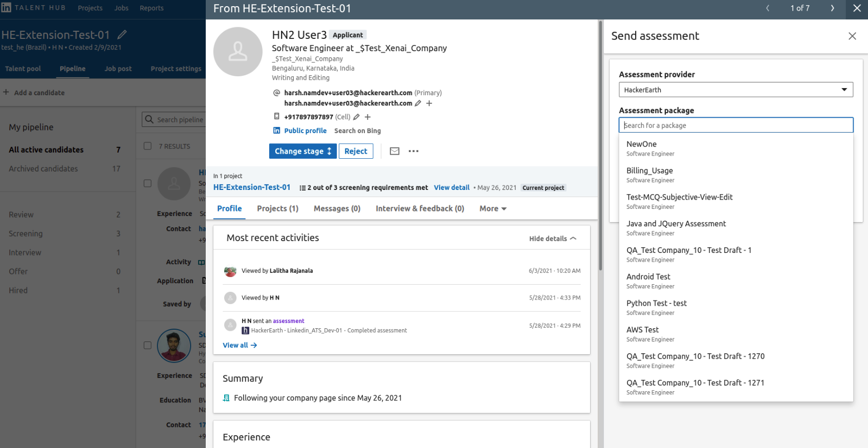This screenshot has height=448, width=868.
Task: Select the Python Test - test package
Action: coord(736,308)
